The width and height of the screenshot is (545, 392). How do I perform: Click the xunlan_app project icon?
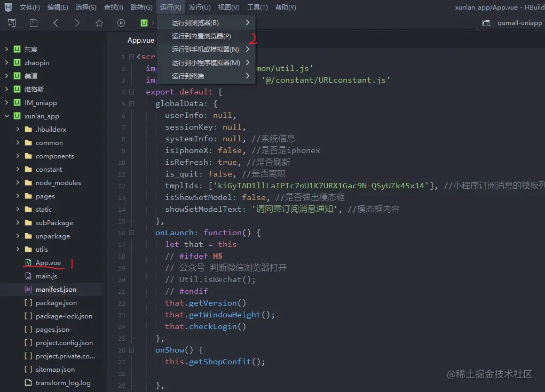[17, 116]
